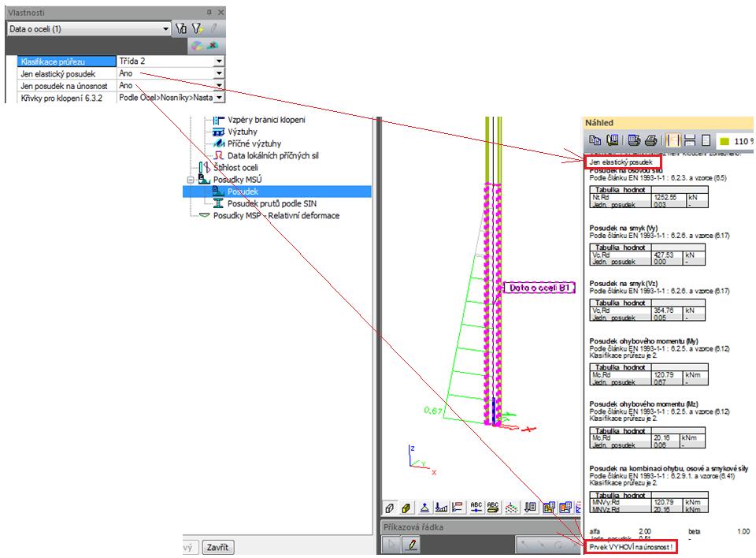The width and height of the screenshot is (756, 558).
Task: Click the greyed arrow icon in Příkazová řádka
Action: (391, 545)
